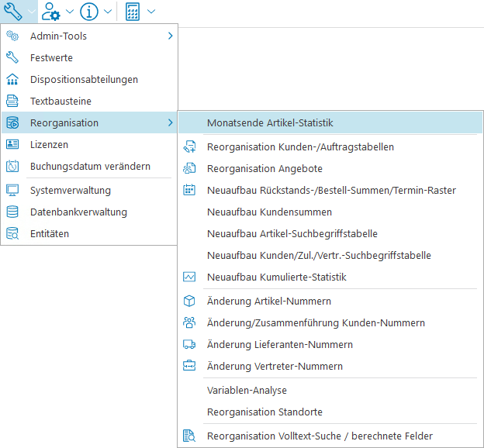
Task: Choose Neuaufbau Kundensummen
Action: pos(269,212)
